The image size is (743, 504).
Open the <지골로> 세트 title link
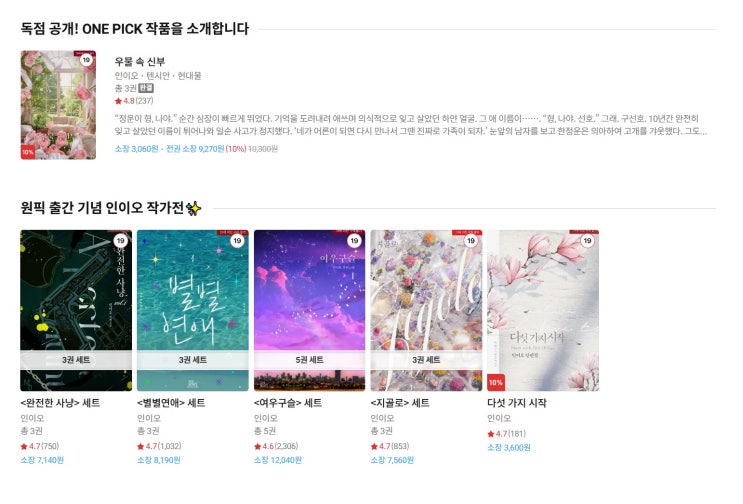400,403
